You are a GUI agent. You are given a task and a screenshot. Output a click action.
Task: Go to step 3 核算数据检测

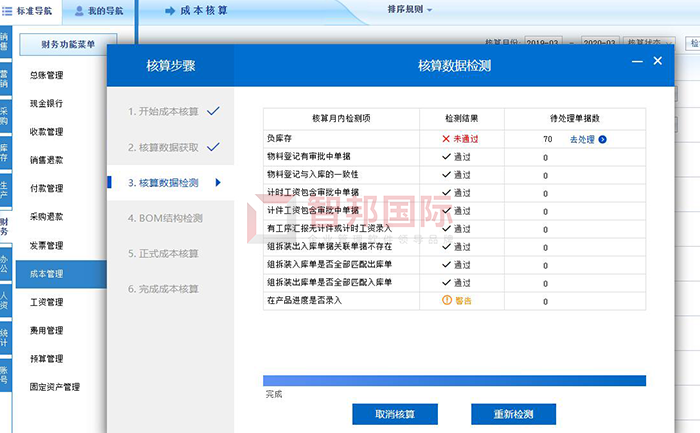tap(171, 183)
